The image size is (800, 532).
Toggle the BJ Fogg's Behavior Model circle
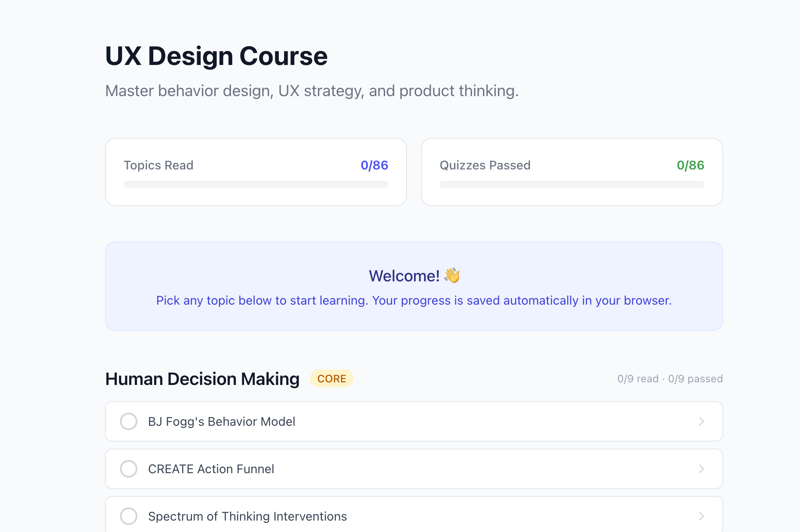(x=129, y=421)
